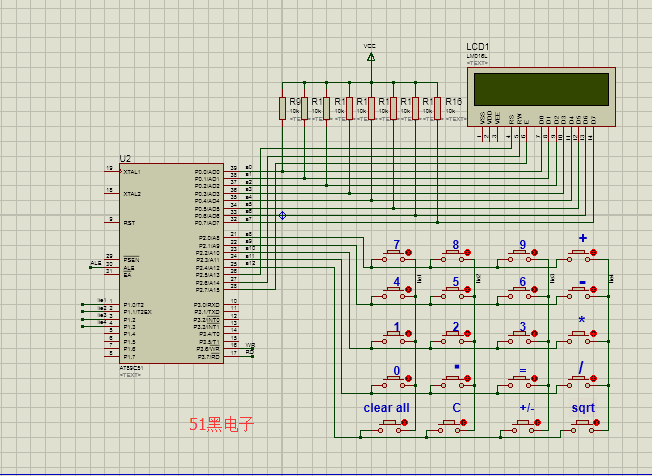Click the 'clear all' push button
This screenshot has height=476, width=652.
(x=387, y=424)
